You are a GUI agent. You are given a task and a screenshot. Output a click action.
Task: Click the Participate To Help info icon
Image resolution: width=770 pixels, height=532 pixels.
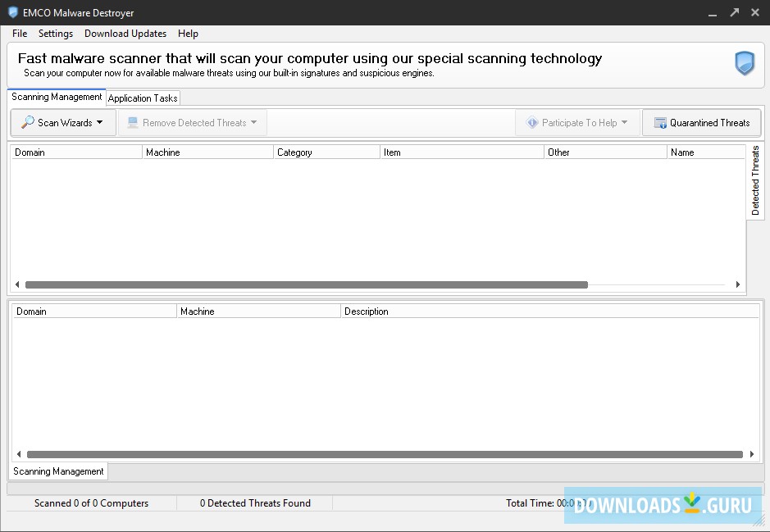click(x=532, y=123)
